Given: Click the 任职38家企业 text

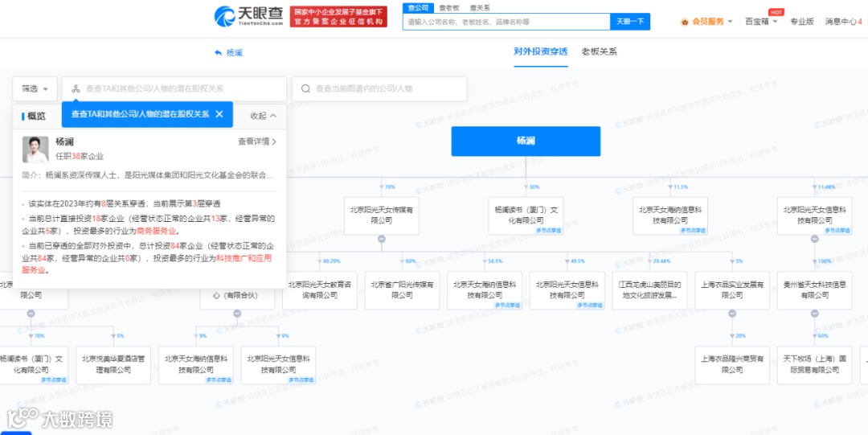Looking at the screenshot, I should point(80,156).
